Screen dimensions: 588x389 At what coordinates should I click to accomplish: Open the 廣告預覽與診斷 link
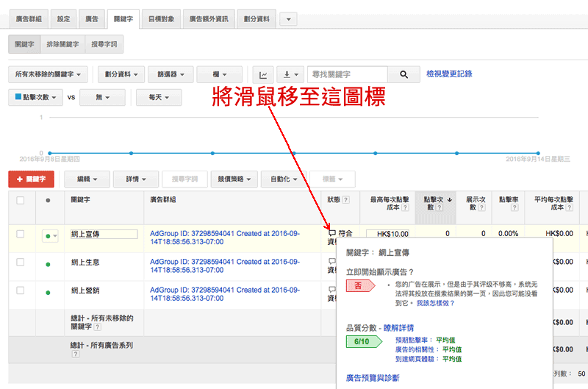pyautogui.click(x=373, y=378)
